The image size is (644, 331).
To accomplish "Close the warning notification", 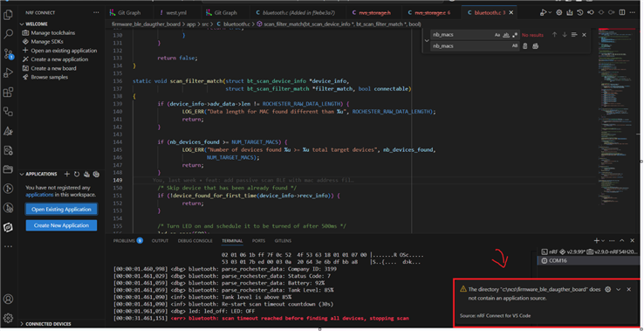I will [x=629, y=289].
